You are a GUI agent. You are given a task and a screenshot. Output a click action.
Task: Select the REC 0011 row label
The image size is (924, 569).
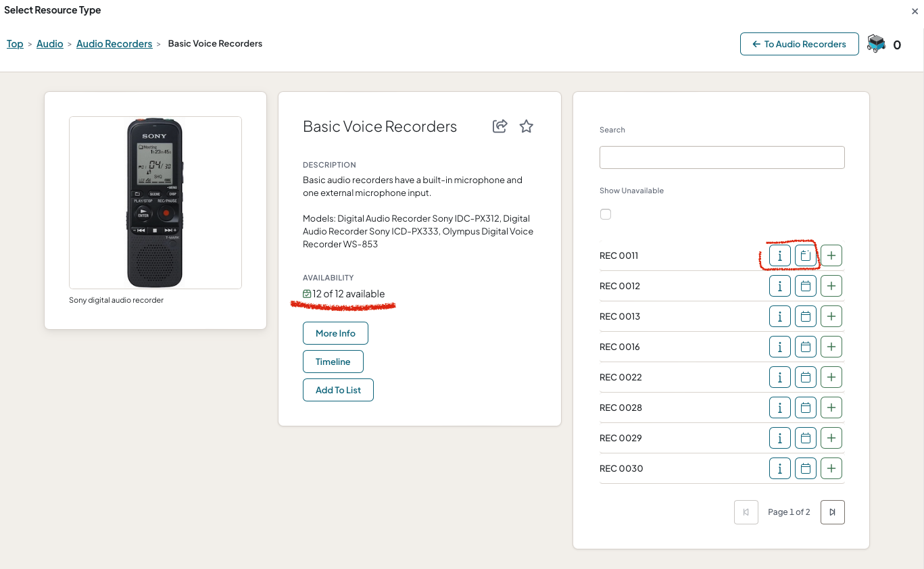tap(619, 255)
